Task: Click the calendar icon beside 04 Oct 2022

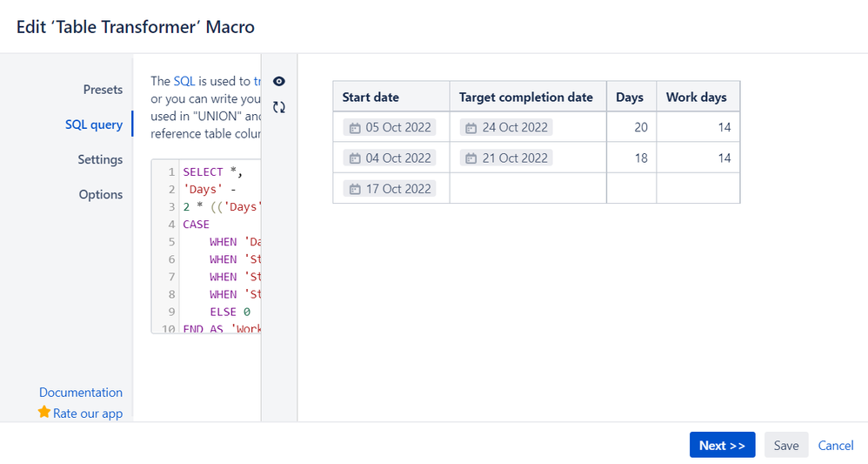Action: coord(355,158)
